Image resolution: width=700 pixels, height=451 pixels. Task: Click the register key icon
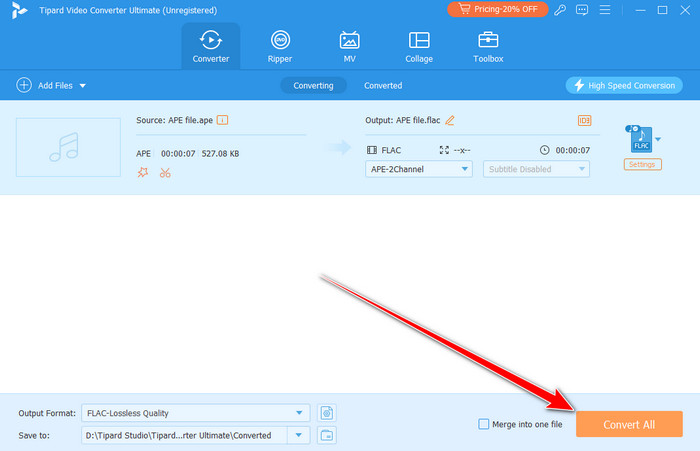(560, 10)
